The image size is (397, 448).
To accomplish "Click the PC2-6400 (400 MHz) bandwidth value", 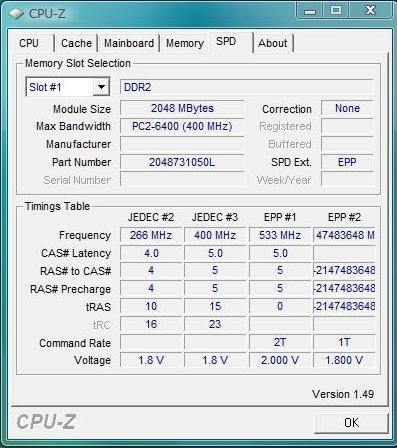I will 182,126.
